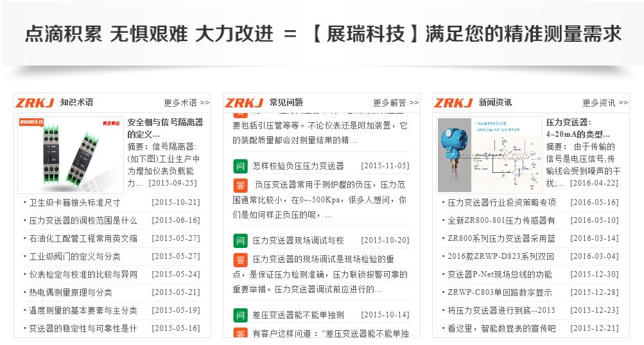Click orange 答 icon above 负压变送器 answer
Screen dimensions: 644x345
(x=240, y=185)
